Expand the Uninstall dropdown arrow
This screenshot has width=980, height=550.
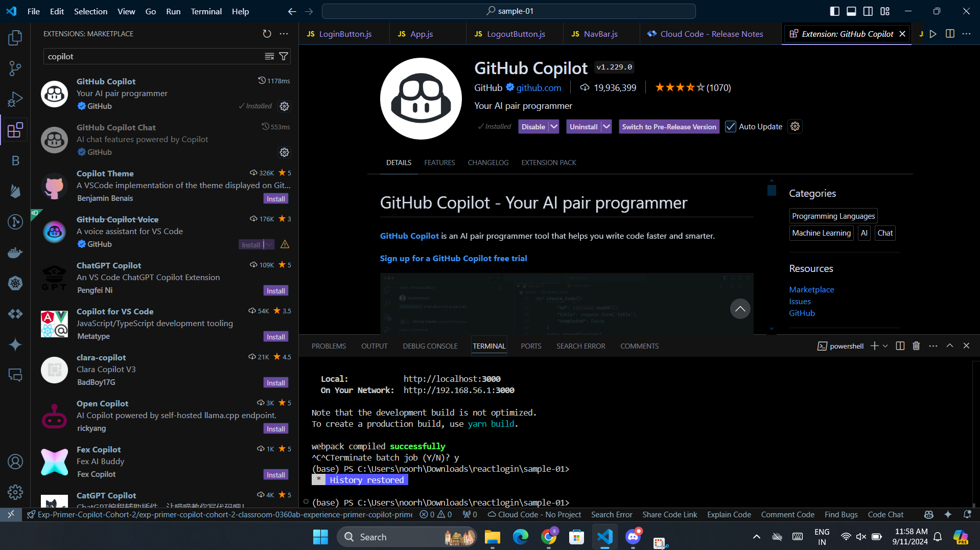[606, 126]
